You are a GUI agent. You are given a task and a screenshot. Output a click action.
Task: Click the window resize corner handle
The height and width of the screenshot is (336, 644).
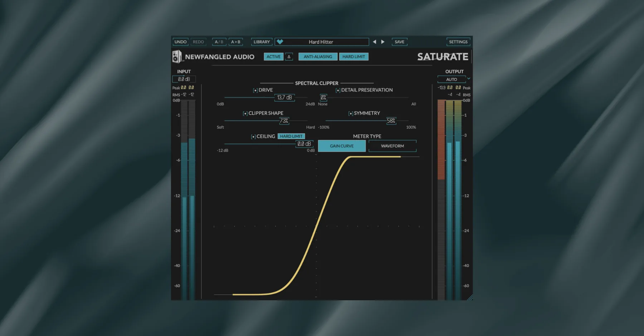(x=470, y=297)
